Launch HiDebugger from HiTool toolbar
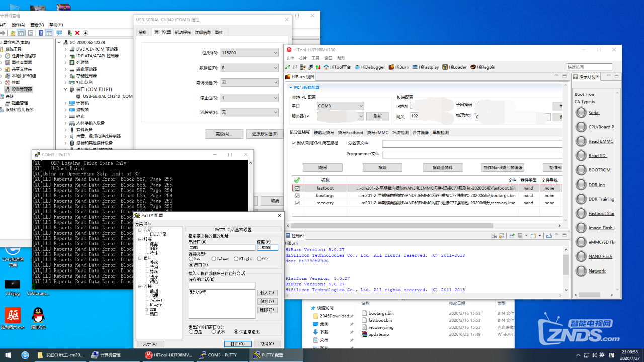 (x=369, y=67)
